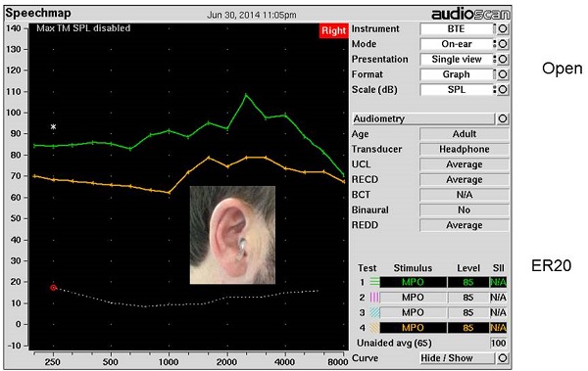The width and height of the screenshot is (588, 371).
Task: Click the round button beside Audiometry
Action: [503, 118]
